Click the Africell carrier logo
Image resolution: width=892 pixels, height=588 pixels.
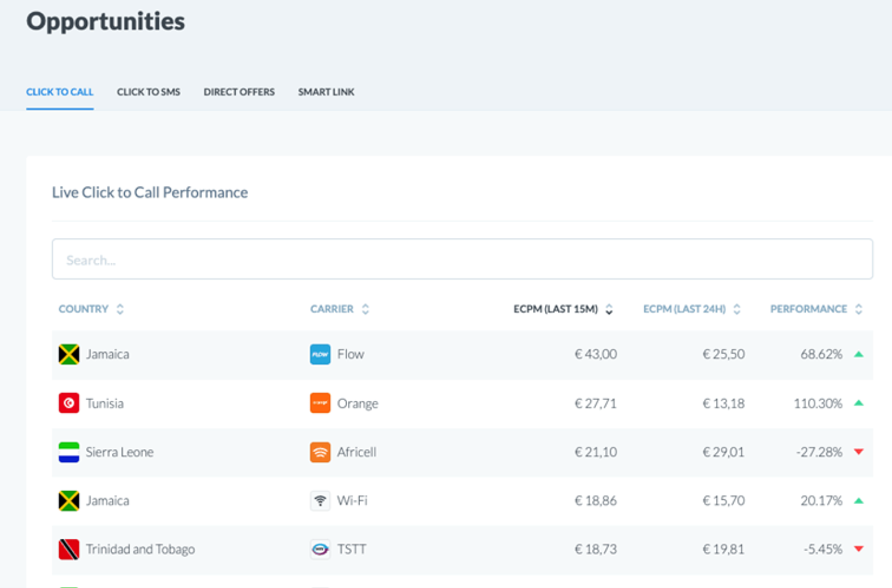[x=320, y=452]
